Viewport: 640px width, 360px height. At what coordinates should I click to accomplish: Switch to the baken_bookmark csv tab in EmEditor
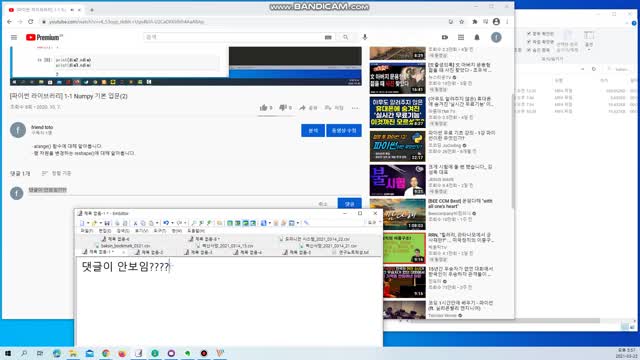122,246
